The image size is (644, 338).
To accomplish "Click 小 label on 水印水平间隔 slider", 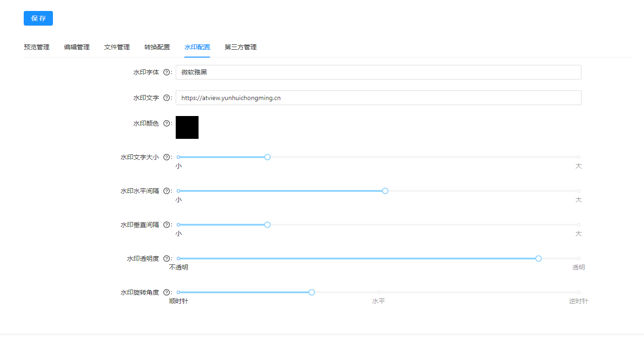I will click(x=178, y=200).
